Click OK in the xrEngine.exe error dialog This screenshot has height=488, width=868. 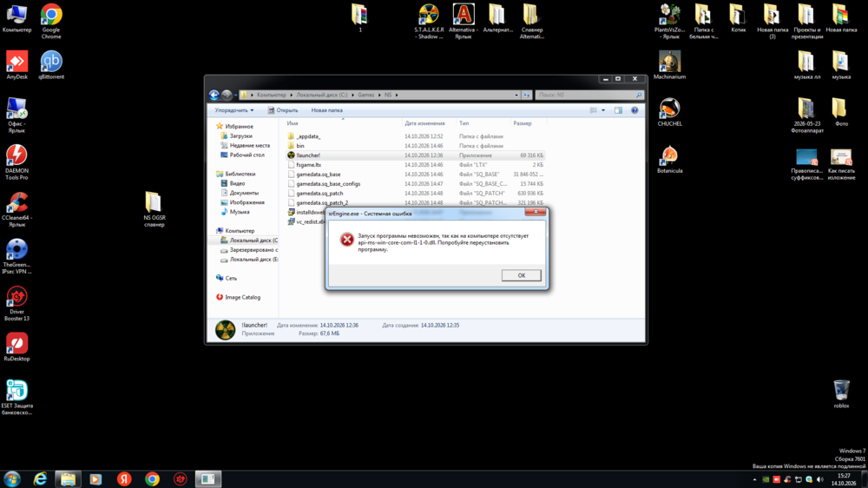(x=521, y=275)
